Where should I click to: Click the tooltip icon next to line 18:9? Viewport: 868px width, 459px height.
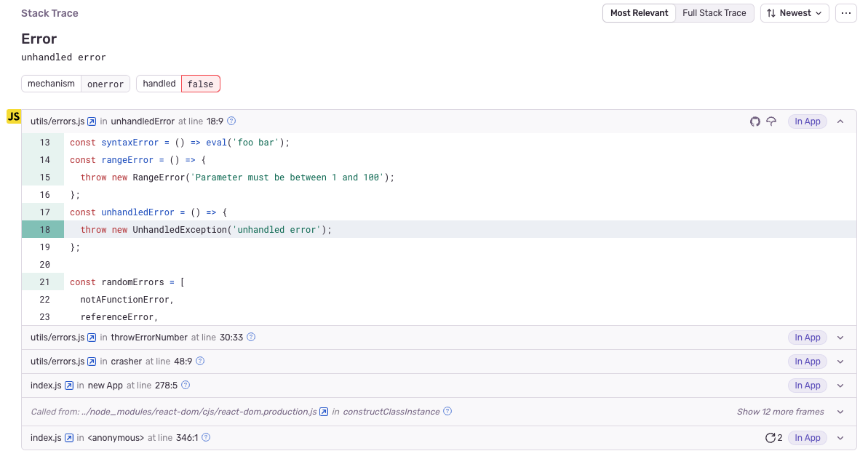coord(231,121)
